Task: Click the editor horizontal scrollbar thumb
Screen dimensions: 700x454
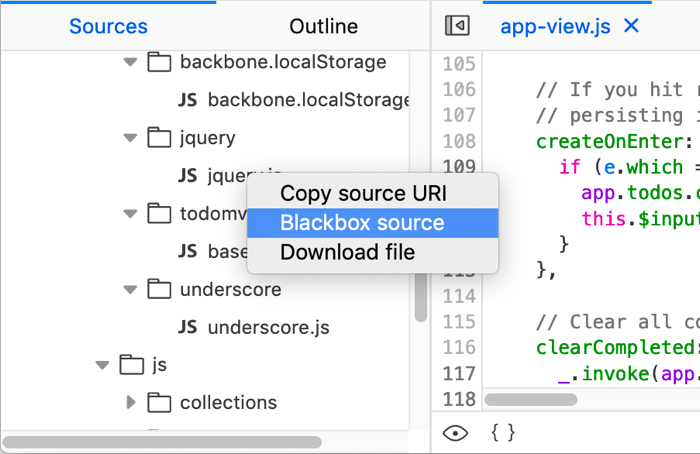Action: pyautogui.click(x=531, y=399)
